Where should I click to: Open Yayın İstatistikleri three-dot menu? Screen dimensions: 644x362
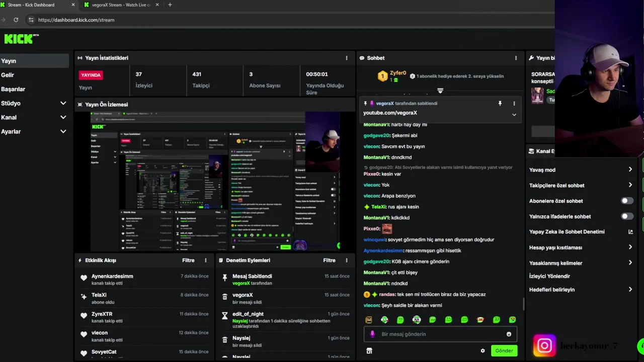(x=346, y=58)
